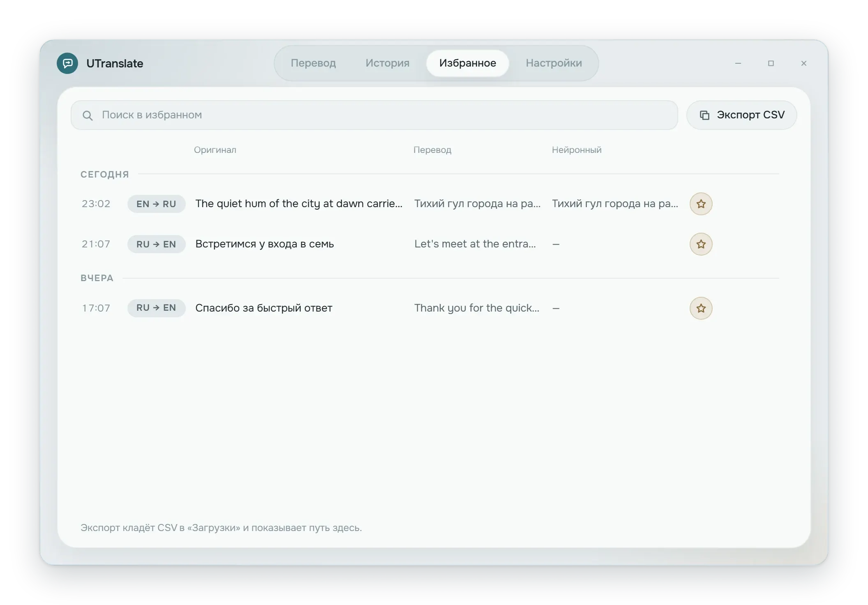
Task: Click the 17:07 timestamp
Action: click(96, 308)
